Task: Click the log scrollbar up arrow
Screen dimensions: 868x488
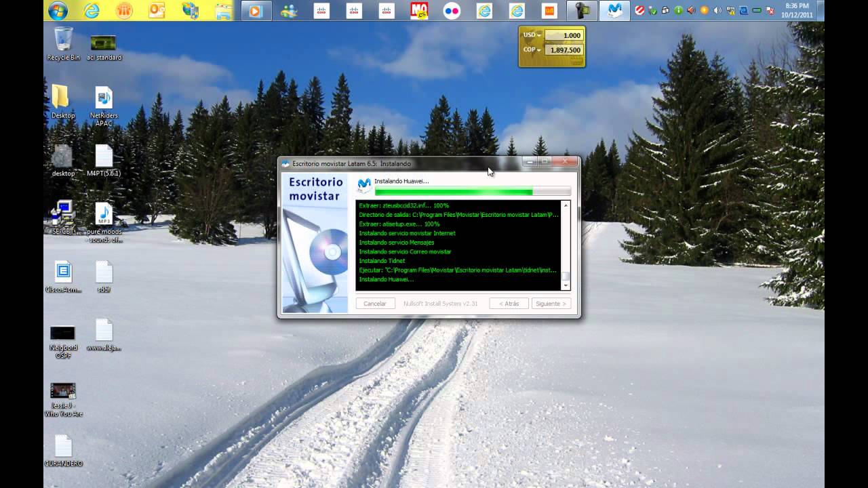Action: [x=566, y=205]
